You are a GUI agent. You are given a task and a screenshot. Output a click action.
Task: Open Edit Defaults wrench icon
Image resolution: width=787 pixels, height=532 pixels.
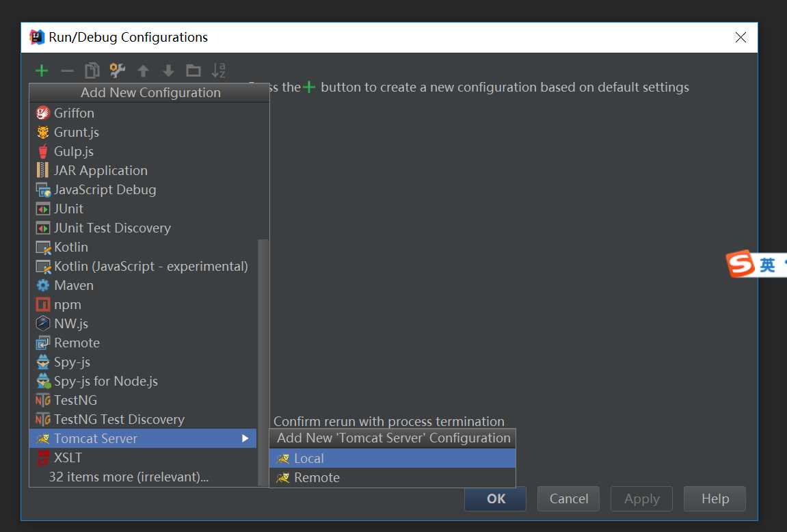[118, 70]
